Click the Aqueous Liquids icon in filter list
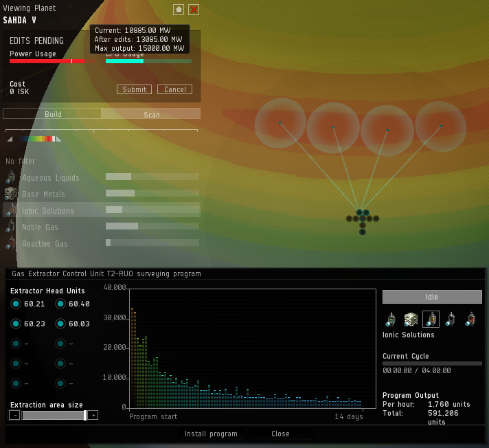 11,177
